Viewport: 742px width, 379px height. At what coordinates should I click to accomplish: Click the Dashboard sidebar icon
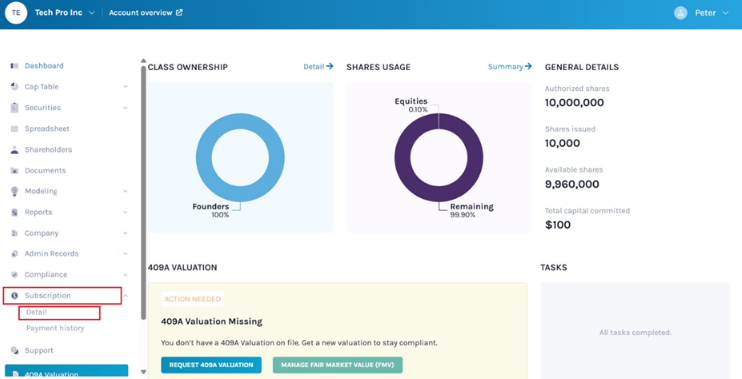pyautogui.click(x=15, y=66)
